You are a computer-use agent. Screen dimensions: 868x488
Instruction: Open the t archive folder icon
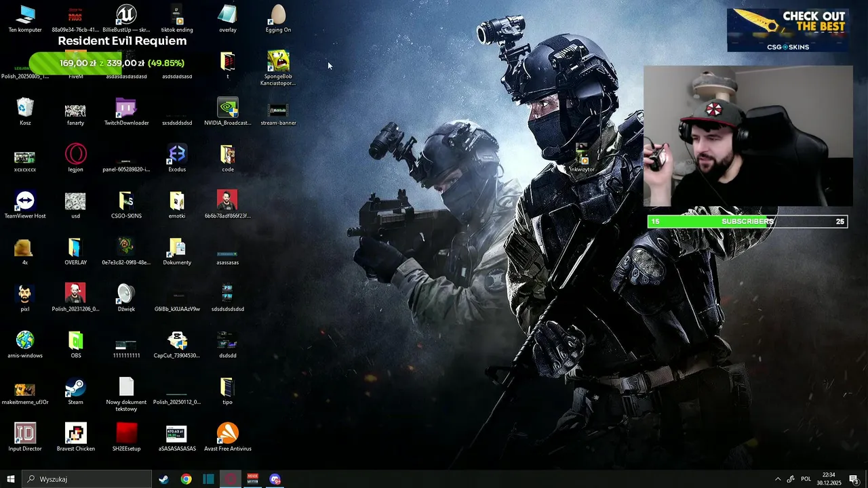[x=228, y=65]
